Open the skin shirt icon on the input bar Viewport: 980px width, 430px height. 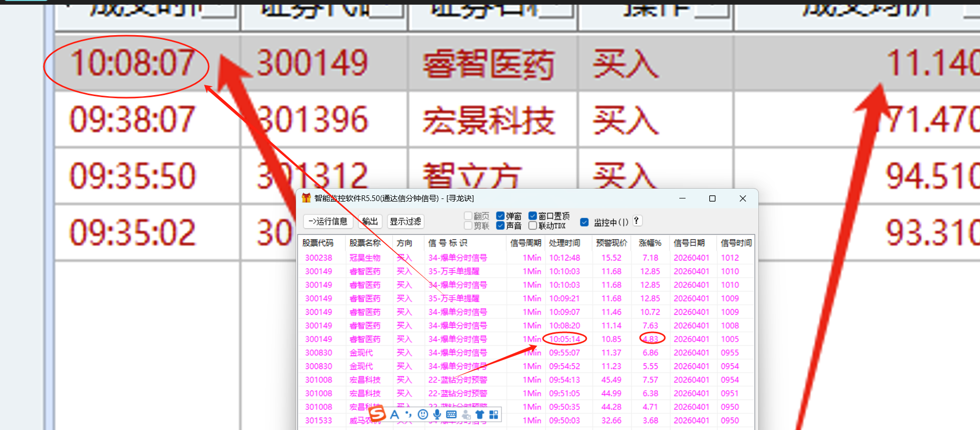click(x=480, y=414)
